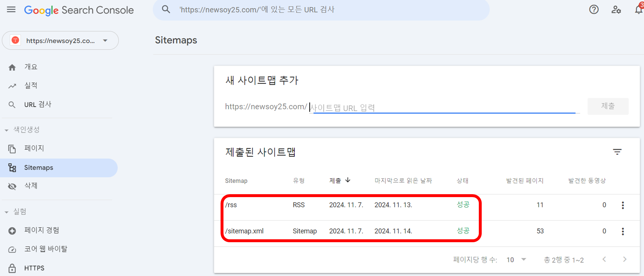The width and height of the screenshot is (644, 276).
Task: Click the RSS type cell
Action: (298, 205)
